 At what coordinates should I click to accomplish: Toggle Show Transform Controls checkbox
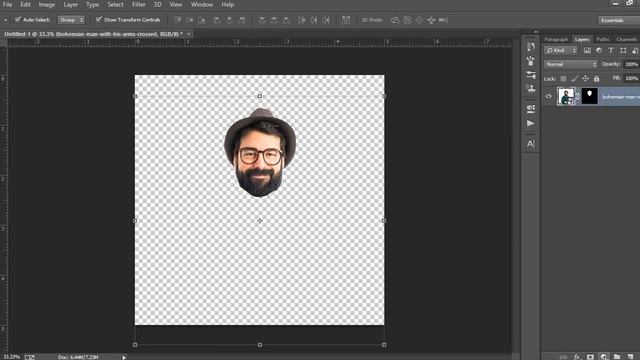(x=99, y=20)
